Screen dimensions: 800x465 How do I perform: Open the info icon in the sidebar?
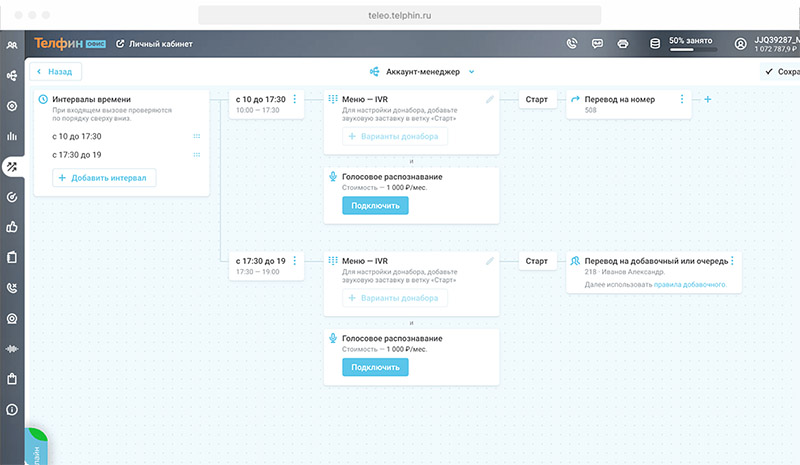[x=12, y=410]
